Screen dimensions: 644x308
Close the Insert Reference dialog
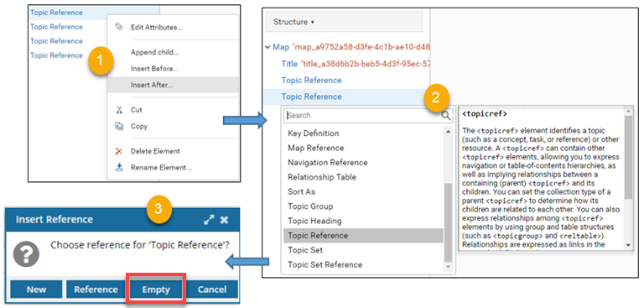(224, 220)
